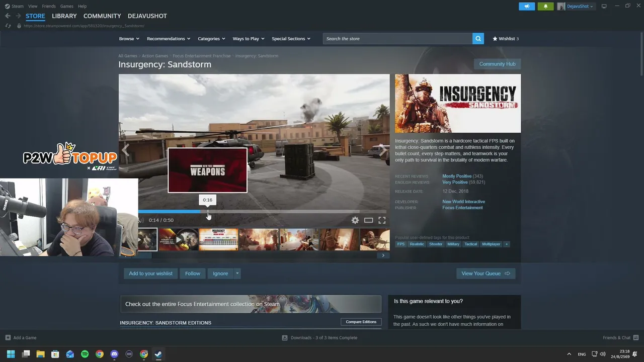Expand the Recommendations menu
Viewport: 644px width, 362px height.
pos(169,39)
